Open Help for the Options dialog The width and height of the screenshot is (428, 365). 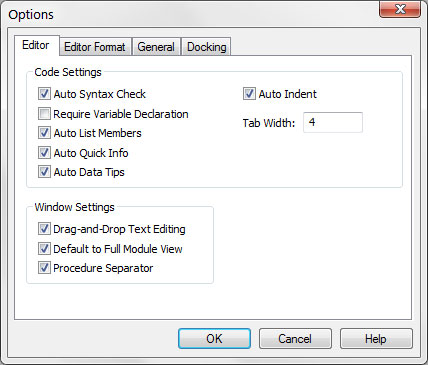tap(376, 339)
